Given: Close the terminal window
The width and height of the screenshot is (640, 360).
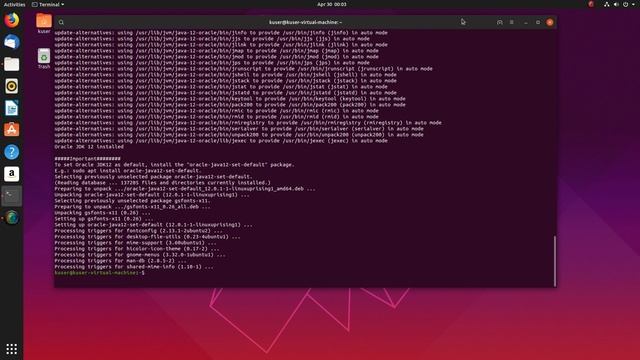Looking at the screenshot, I should tap(550, 22).
